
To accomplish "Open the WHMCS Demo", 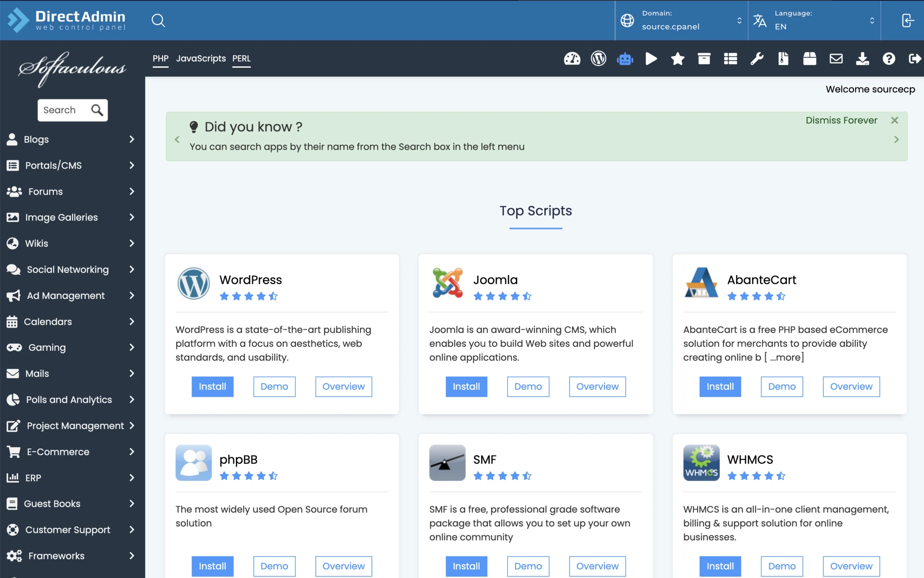I will 782,566.
